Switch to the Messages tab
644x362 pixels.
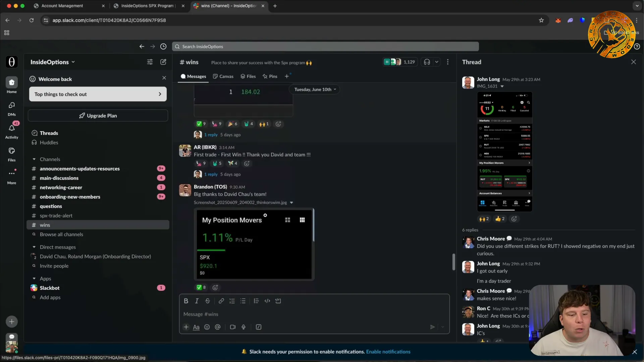click(193, 76)
